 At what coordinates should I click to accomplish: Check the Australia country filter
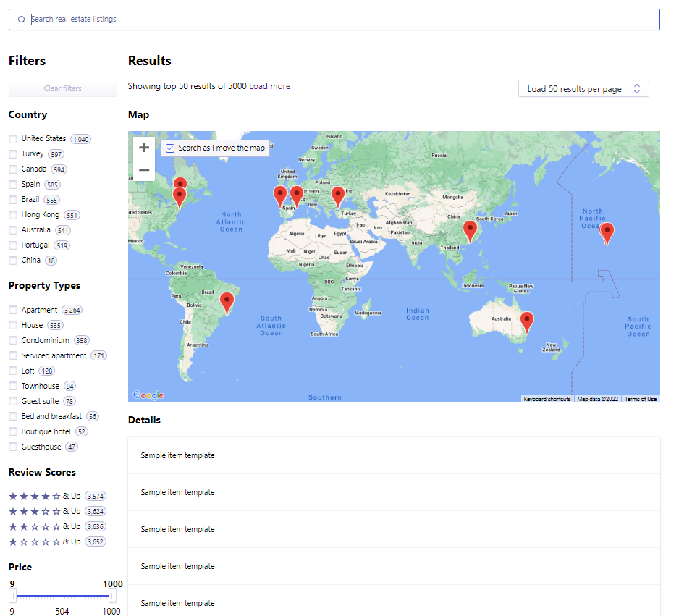click(x=13, y=230)
